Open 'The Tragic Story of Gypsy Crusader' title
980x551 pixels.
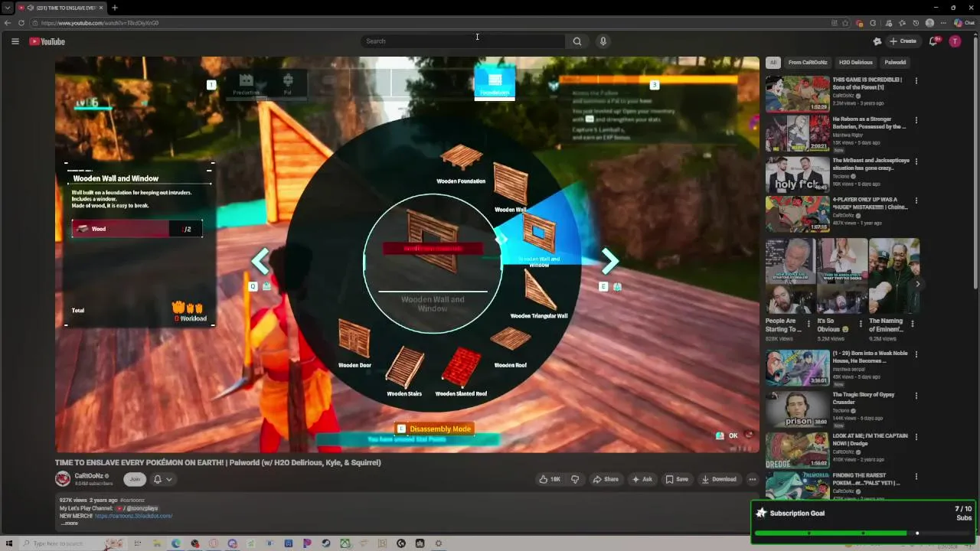[x=864, y=398]
